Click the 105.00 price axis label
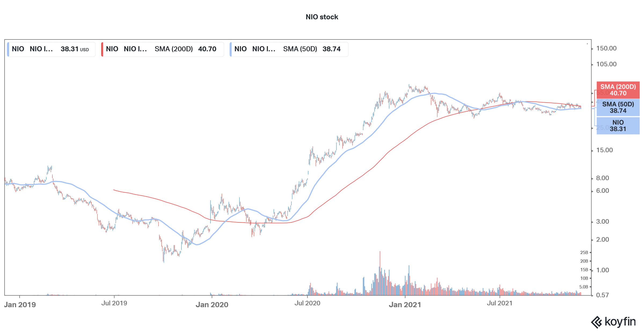Screen dimensions: 644x333 coord(606,64)
